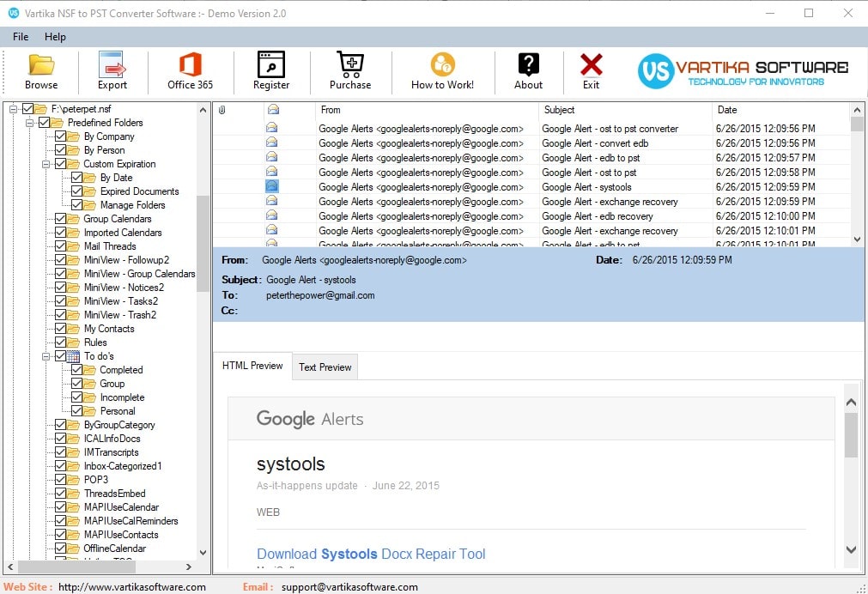The height and width of the screenshot is (594, 868).
Task: Open the File menu
Action: (21, 37)
